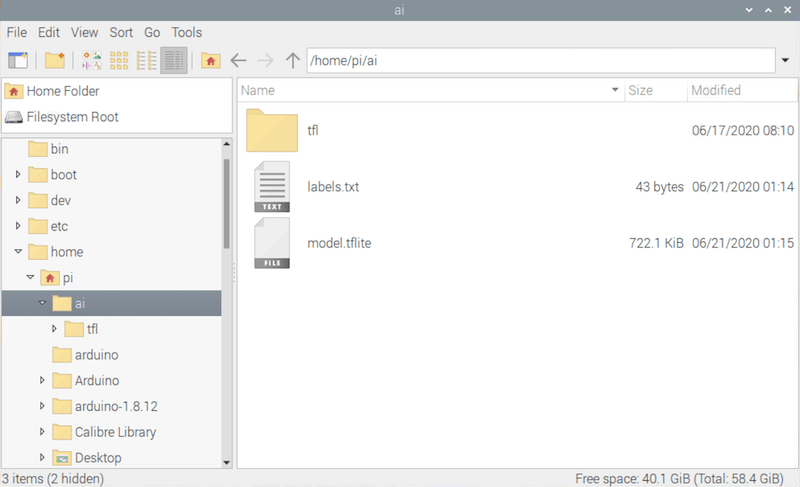Click the model.tflite file name

[339, 243]
